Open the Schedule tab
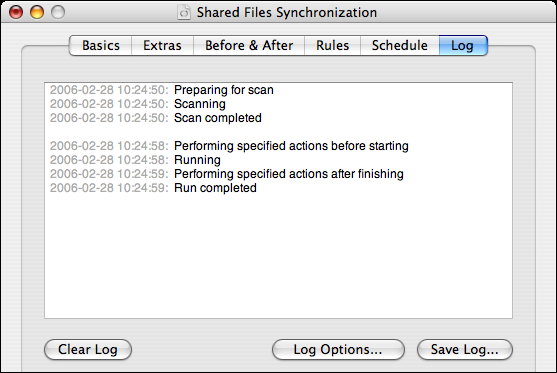This screenshot has width=557, height=373. 400,45
